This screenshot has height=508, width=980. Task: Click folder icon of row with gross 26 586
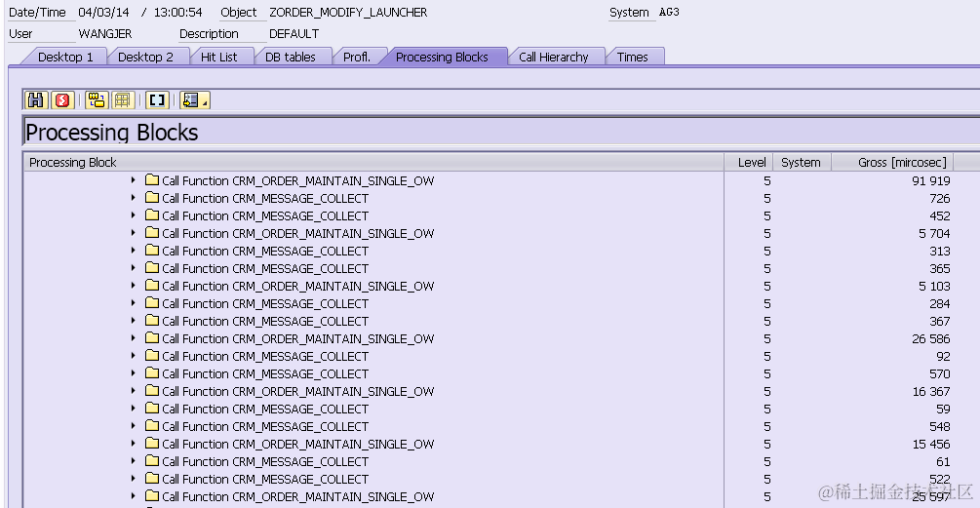click(152, 338)
